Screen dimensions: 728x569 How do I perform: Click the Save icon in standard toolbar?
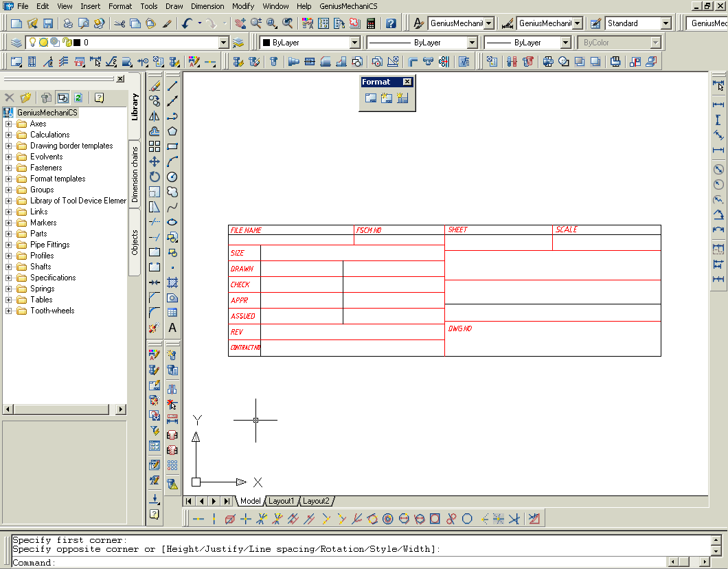(48, 23)
